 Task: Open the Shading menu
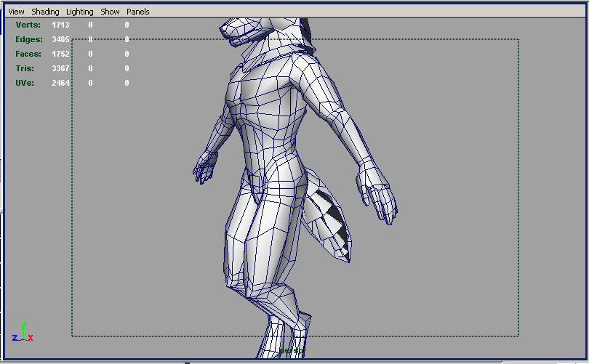tap(45, 12)
